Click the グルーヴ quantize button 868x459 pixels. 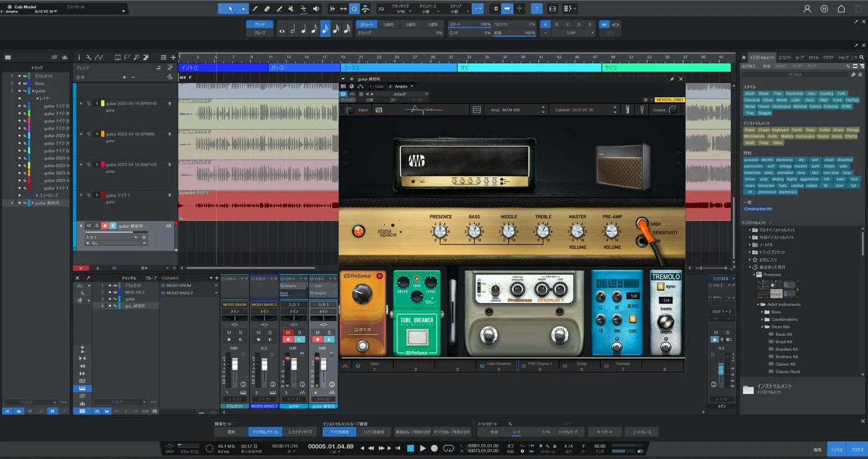pos(260,33)
